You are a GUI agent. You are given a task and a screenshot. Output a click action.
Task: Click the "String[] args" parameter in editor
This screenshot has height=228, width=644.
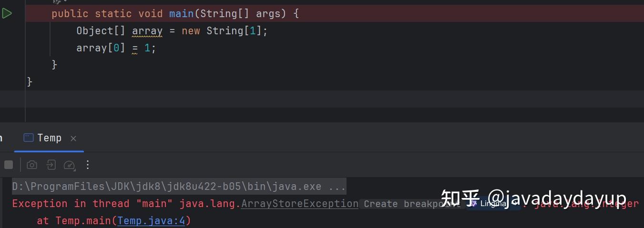pos(240,14)
